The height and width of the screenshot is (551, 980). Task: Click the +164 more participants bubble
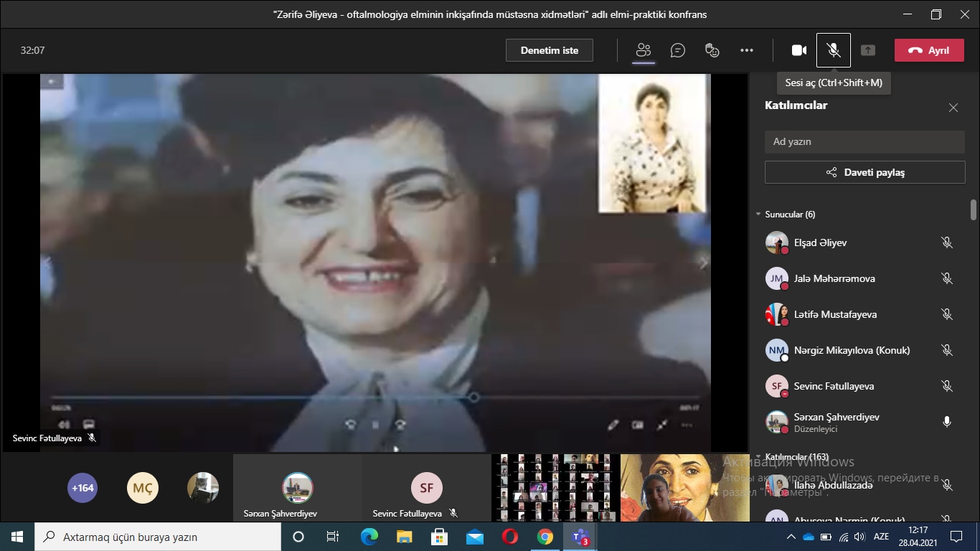[x=83, y=488]
